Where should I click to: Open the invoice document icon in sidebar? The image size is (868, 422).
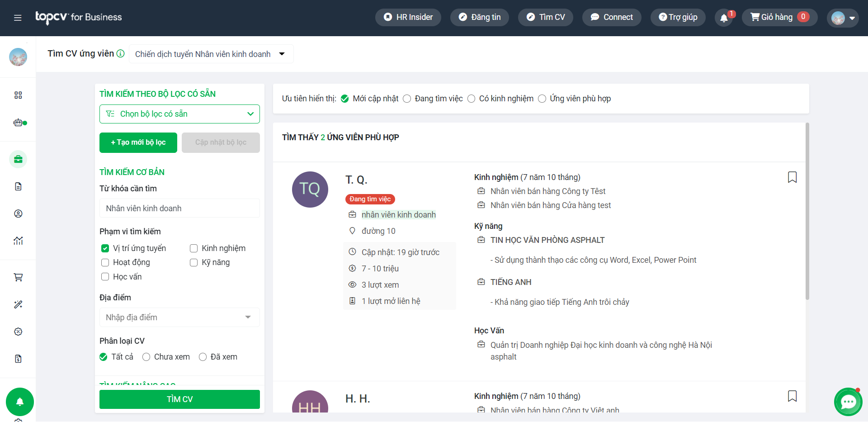point(18,359)
